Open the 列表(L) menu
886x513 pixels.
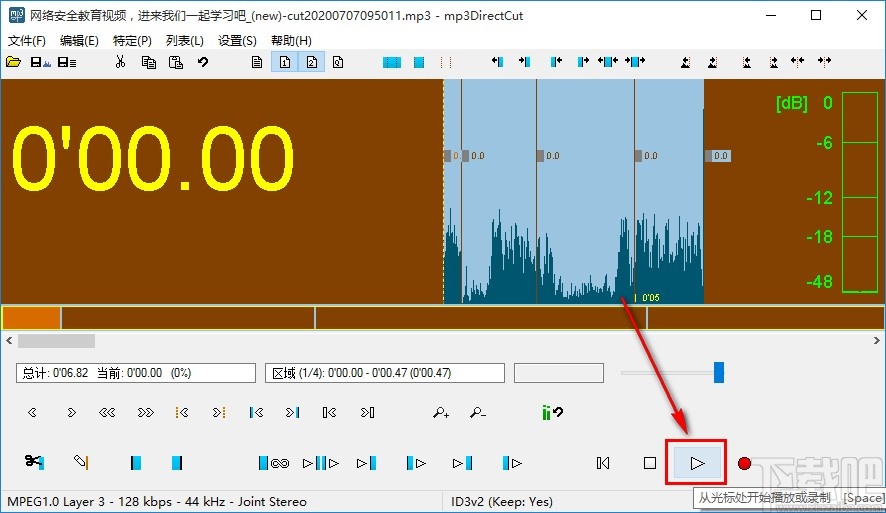pyautogui.click(x=185, y=41)
